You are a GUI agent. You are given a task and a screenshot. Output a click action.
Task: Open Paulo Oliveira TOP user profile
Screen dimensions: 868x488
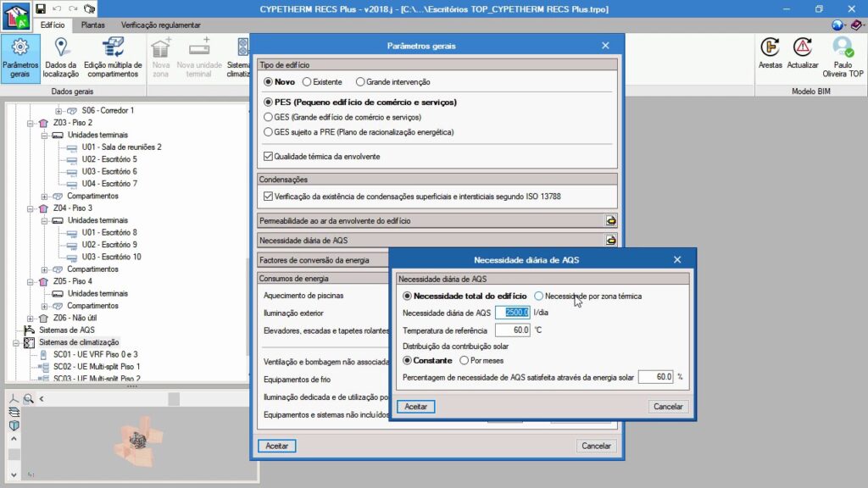843,57
